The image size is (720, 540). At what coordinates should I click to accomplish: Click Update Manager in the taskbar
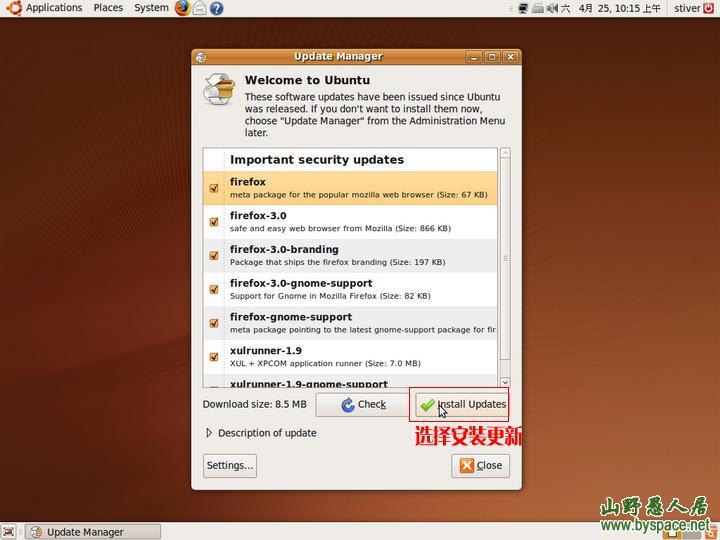(93, 532)
